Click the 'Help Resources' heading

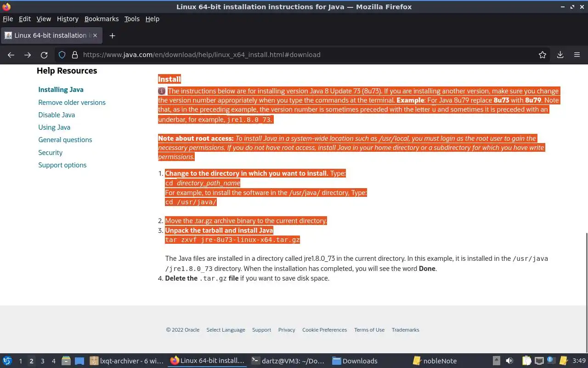coord(67,71)
